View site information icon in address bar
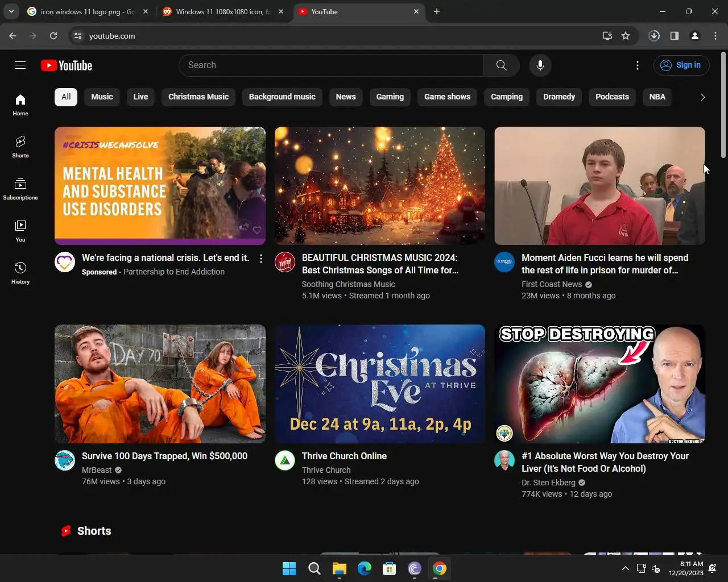 pyautogui.click(x=78, y=36)
